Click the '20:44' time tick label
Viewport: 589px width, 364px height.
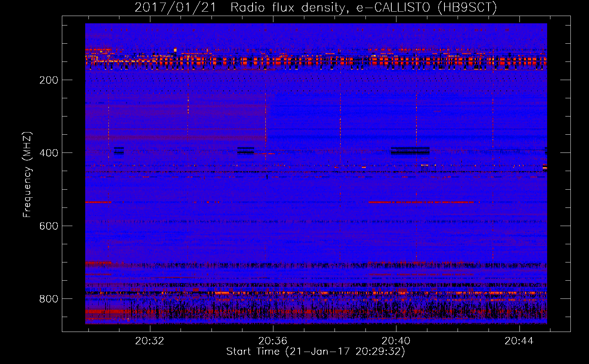pyautogui.click(x=519, y=341)
